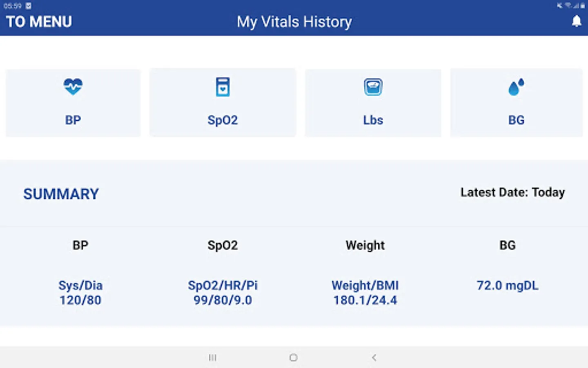Click the 72.0 mgDL glucose reading
The width and height of the screenshot is (588, 368).
coord(508,285)
